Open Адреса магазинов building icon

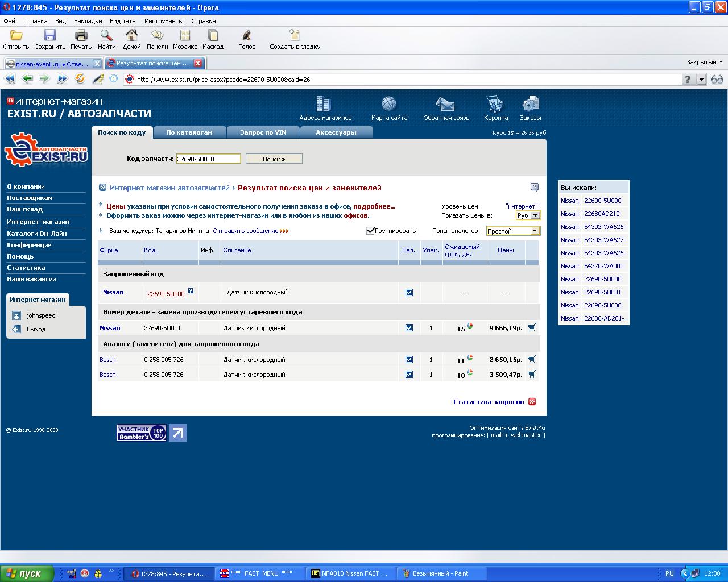324,104
